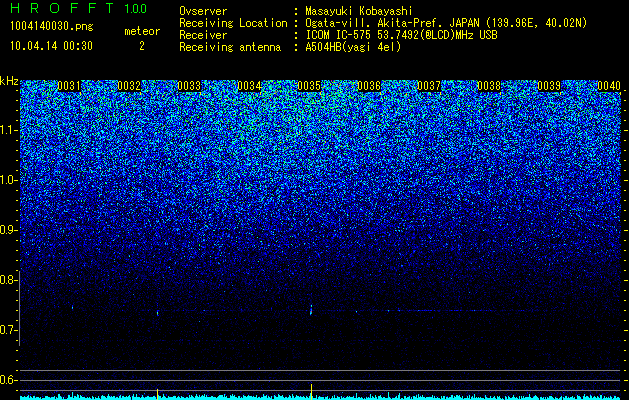Click the yellow detection spike below 0035

[x=311, y=392]
